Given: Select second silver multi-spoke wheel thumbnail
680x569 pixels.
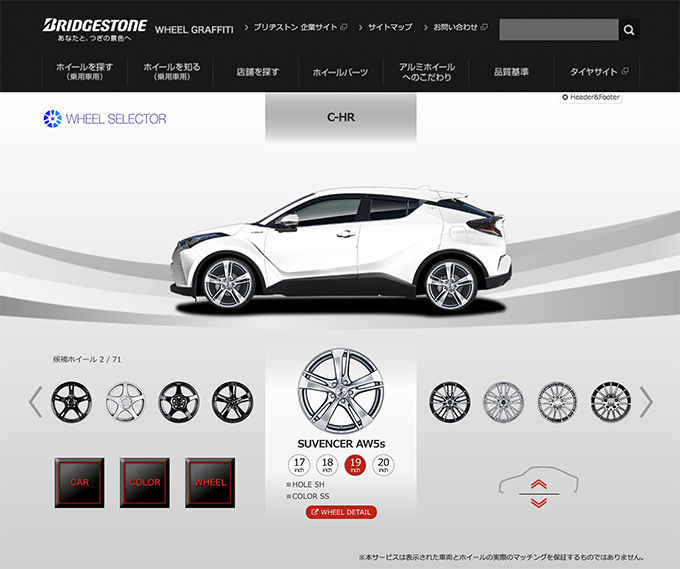Looking at the screenshot, I should [557, 402].
